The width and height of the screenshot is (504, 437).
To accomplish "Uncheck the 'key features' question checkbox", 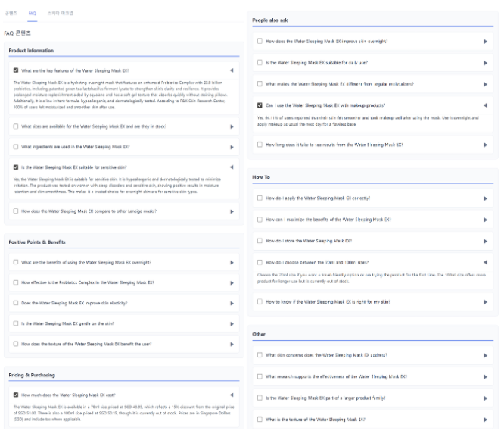I will tap(16, 70).
